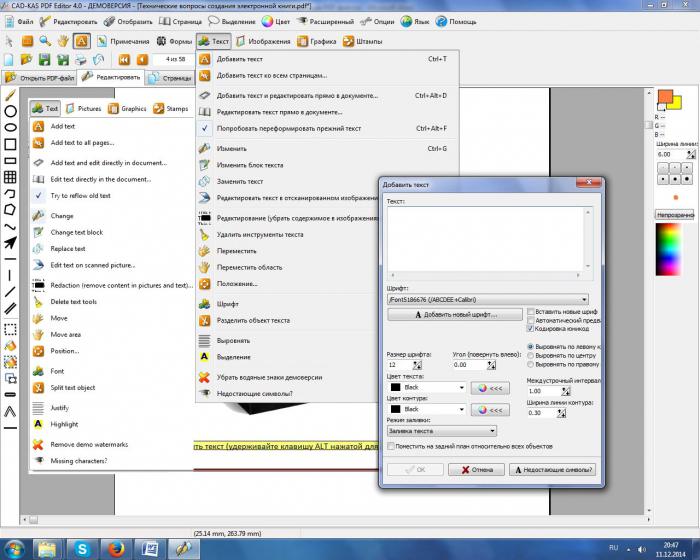Click the Ширина линии 6.00 stepper in right panel
This screenshot has height=560, width=700.
691,155
